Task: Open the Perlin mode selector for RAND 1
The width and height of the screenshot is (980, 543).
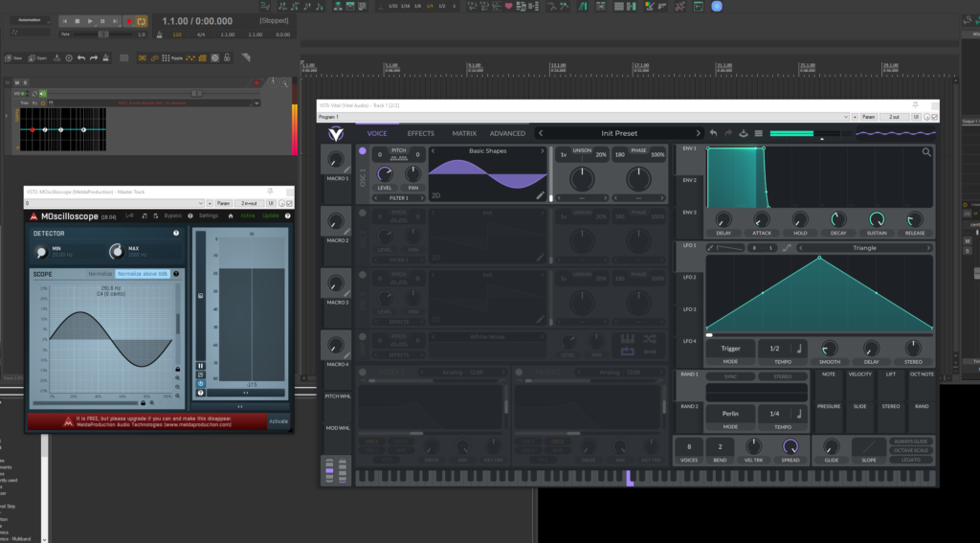Action: [x=730, y=414]
